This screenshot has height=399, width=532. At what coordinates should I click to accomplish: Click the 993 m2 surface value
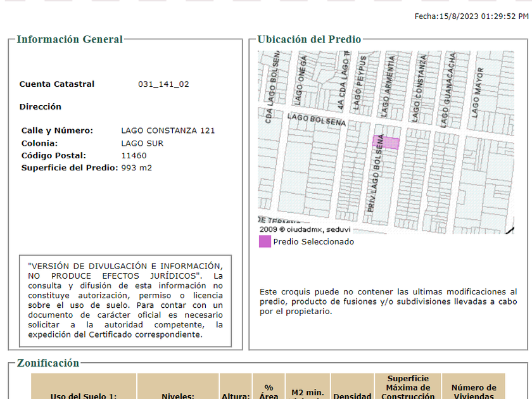tap(136, 168)
